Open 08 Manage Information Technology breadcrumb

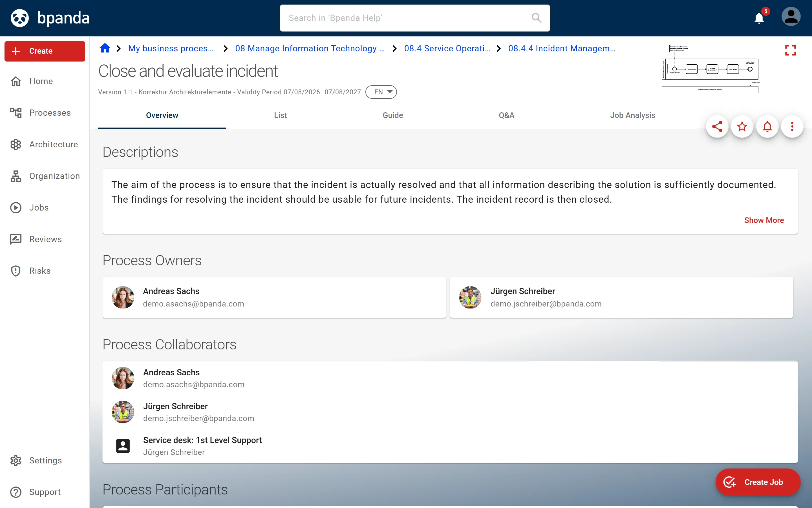(310, 48)
